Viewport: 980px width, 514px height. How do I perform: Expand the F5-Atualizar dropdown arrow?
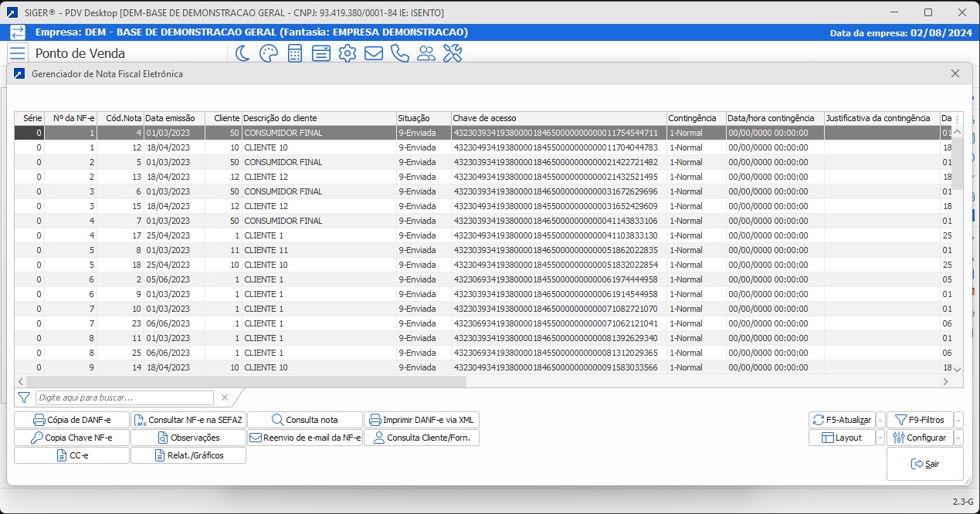coord(880,420)
